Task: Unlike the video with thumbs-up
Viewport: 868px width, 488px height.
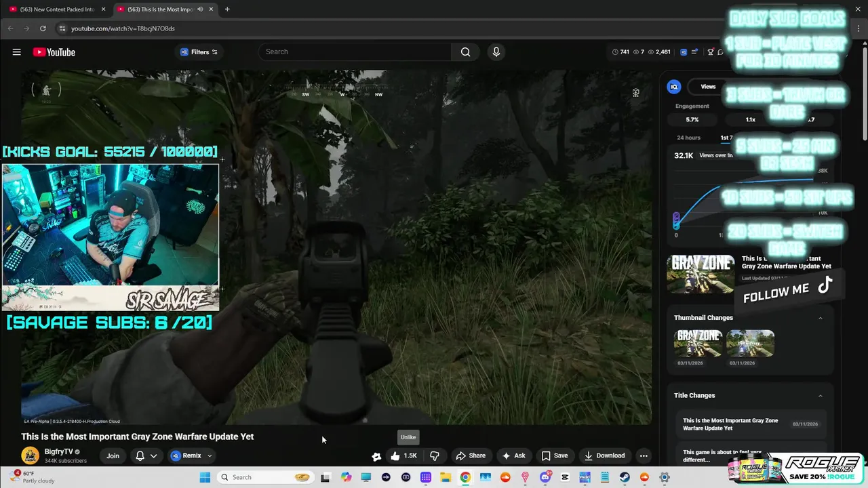Action: (403, 455)
